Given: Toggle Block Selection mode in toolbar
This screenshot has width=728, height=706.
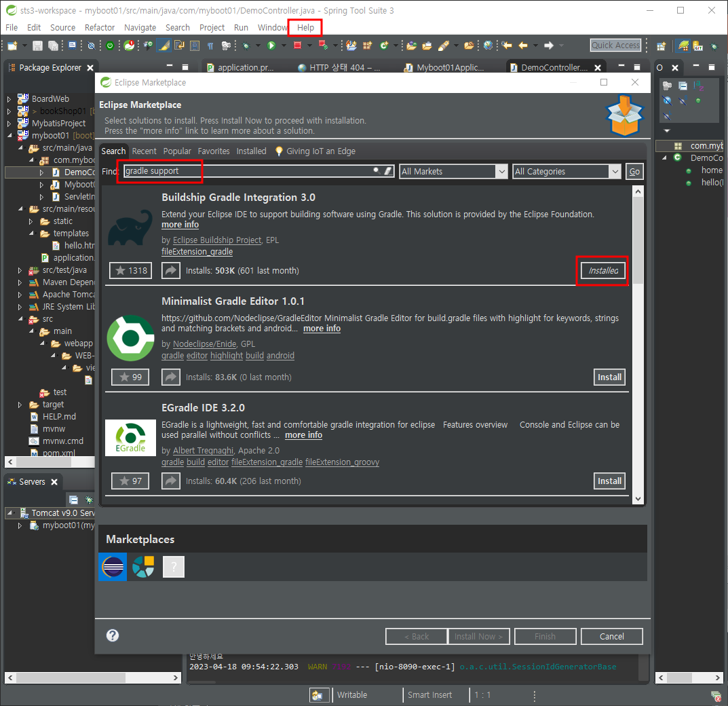Looking at the screenshot, I should coord(195,45).
